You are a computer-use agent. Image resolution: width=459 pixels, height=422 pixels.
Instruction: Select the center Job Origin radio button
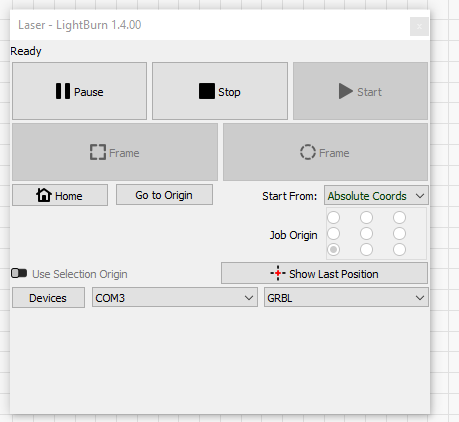(366, 233)
